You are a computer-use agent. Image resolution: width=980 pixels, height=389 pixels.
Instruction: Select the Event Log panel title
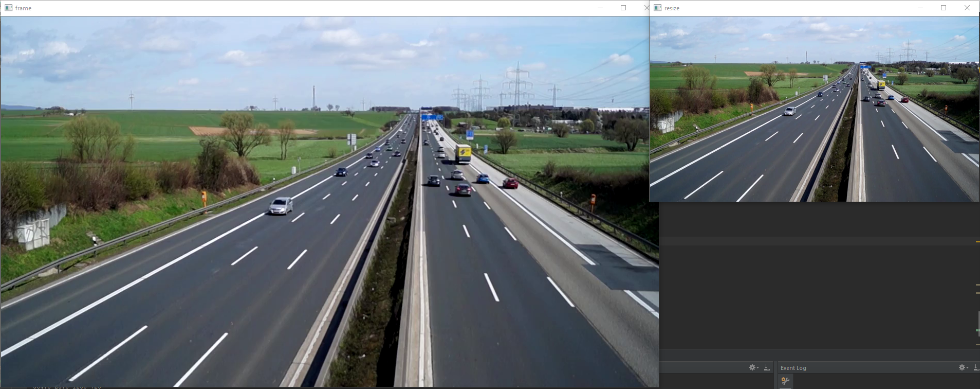coord(793,368)
